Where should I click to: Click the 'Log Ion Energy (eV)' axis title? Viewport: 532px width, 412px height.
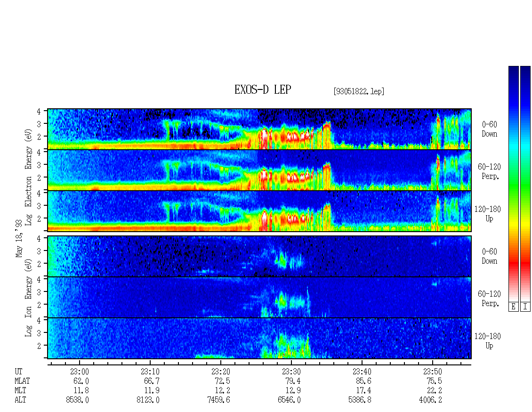[x=28, y=298]
